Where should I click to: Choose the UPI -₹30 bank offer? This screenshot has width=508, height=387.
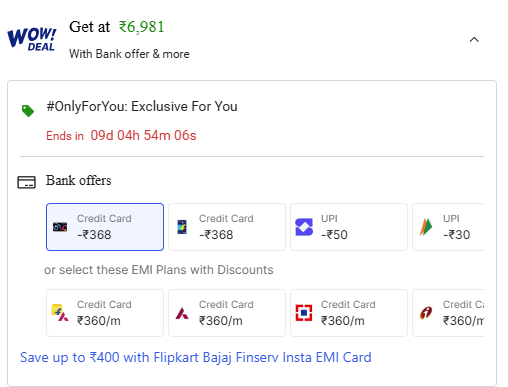448,227
